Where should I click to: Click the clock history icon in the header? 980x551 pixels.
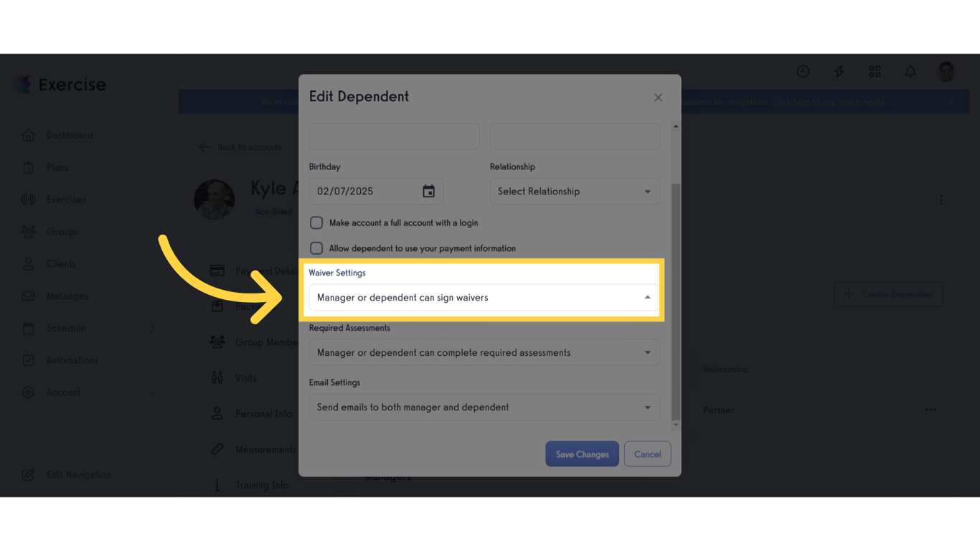(803, 72)
